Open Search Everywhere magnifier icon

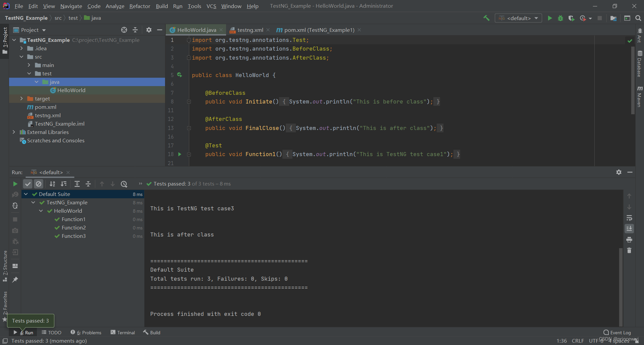pyautogui.click(x=638, y=18)
